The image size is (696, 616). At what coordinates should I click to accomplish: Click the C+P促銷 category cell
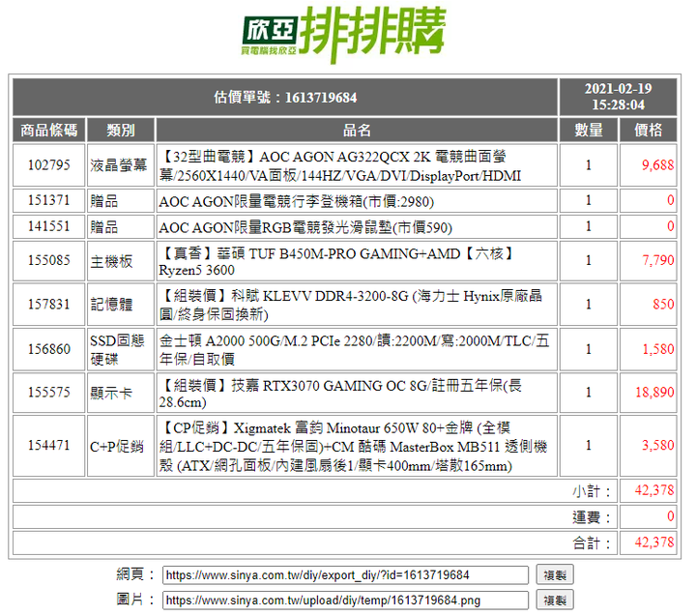coord(121,446)
